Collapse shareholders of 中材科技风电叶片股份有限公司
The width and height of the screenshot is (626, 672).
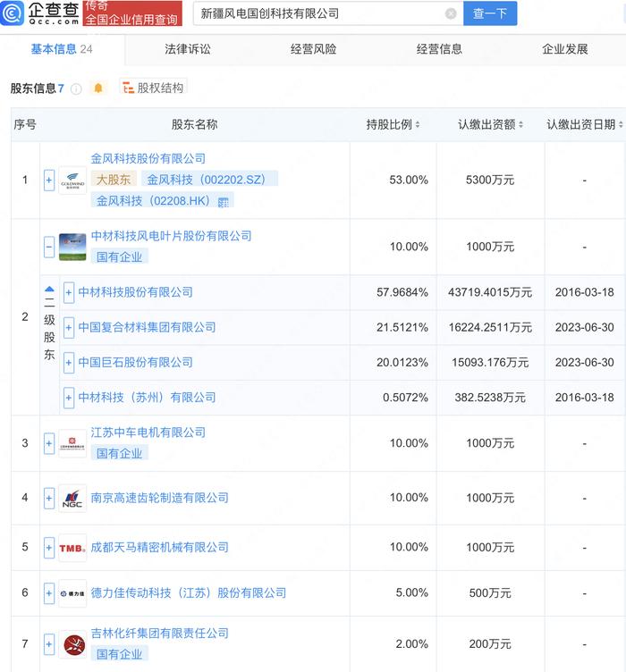click(49, 247)
